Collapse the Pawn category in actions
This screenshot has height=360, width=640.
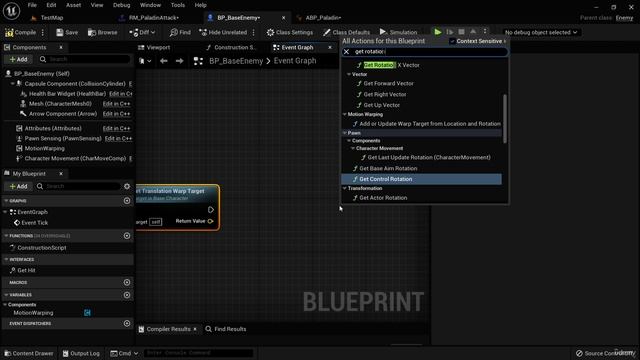[x=345, y=133]
